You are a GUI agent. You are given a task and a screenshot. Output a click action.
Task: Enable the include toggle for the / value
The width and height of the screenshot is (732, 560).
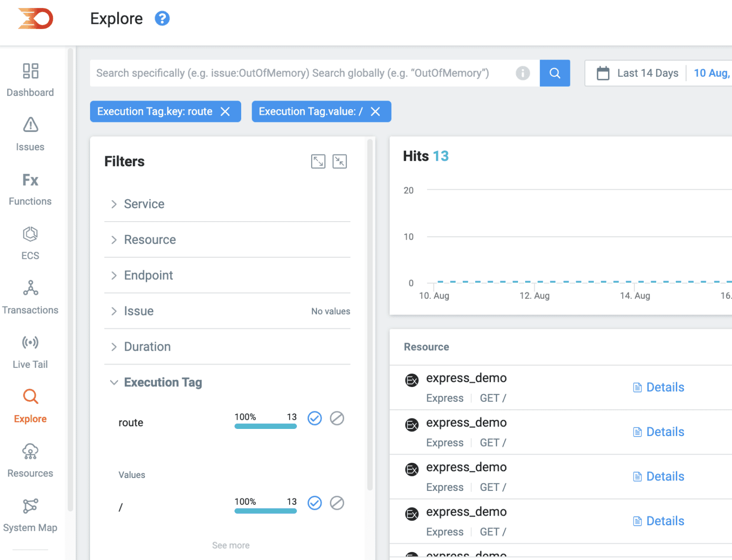(315, 503)
